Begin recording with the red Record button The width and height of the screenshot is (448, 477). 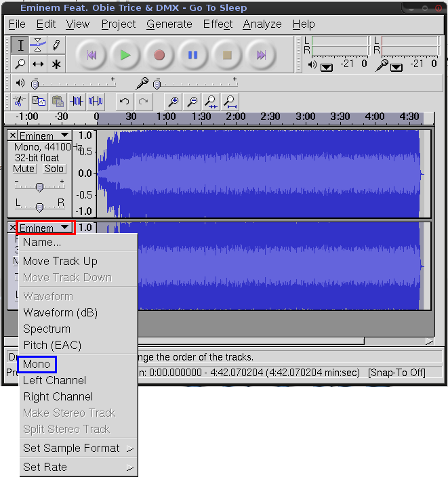[x=159, y=55]
